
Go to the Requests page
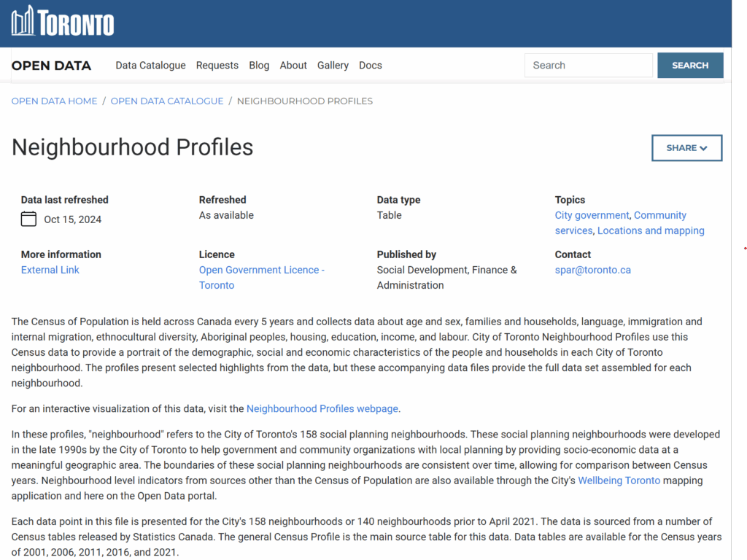(x=217, y=66)
